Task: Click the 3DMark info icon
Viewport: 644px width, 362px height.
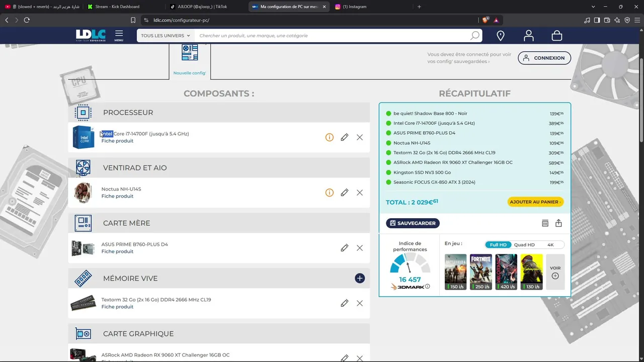Action: click(x=428, y=287)
